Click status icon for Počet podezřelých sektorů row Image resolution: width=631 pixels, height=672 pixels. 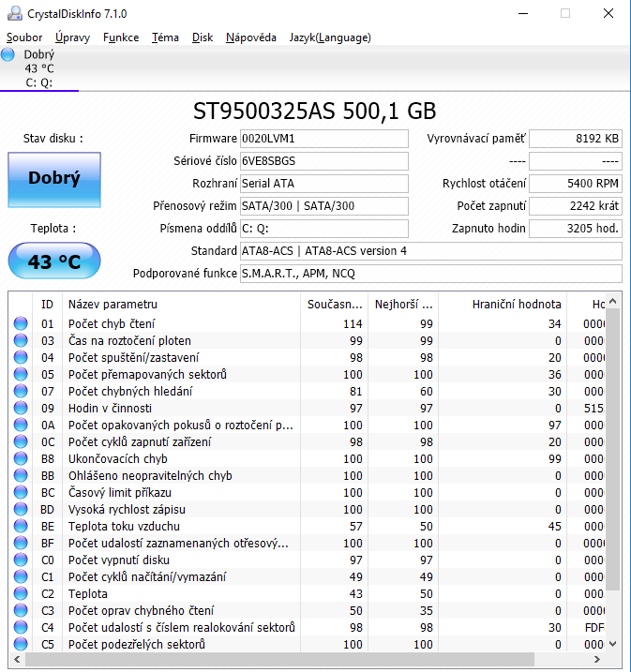click(x=21, y=644)
